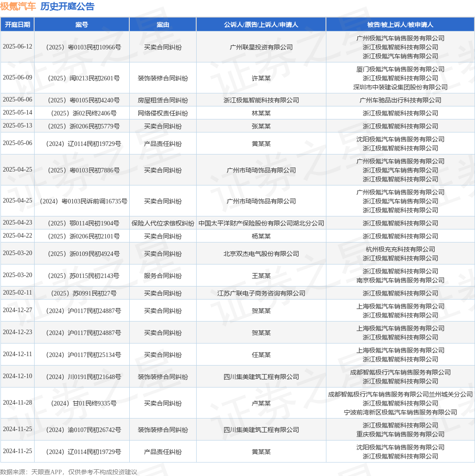
Task: Click the 案号 column header
Action: click(82, 25)
